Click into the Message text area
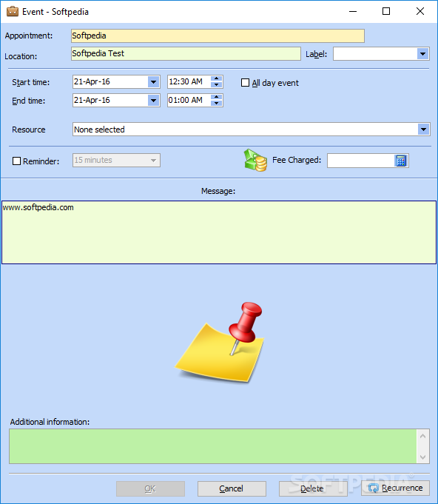 click(x=219, y=232)
